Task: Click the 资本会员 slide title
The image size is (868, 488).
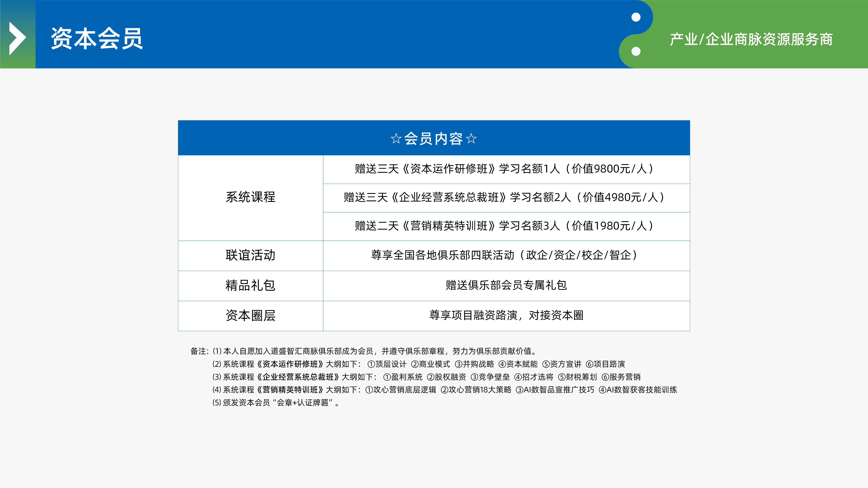Action: point(97,39)
